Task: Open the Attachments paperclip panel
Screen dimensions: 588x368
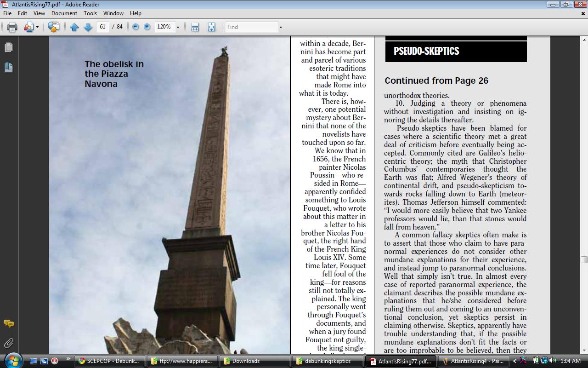Action: [8, 343]
